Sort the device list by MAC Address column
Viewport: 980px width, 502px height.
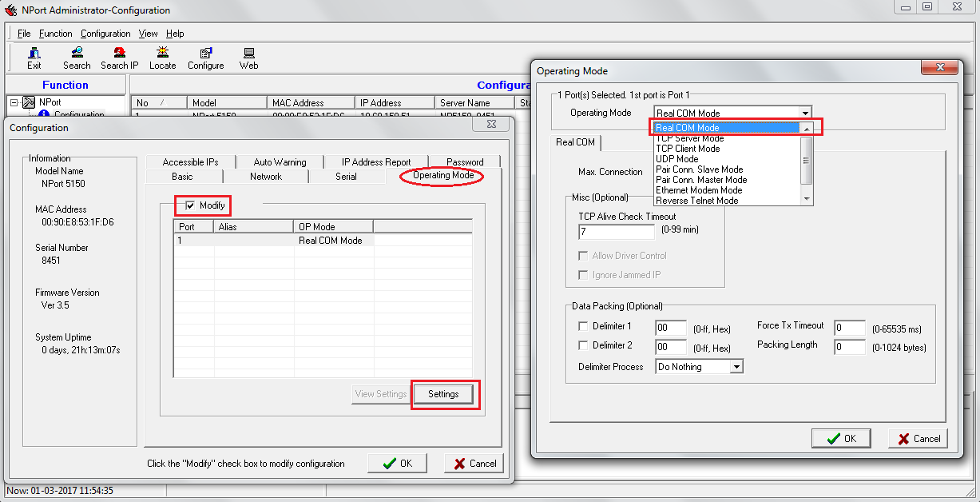(x=310, y=103)
